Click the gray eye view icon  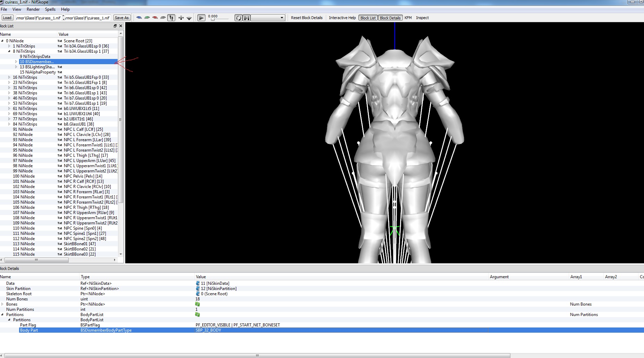point(163,18)
